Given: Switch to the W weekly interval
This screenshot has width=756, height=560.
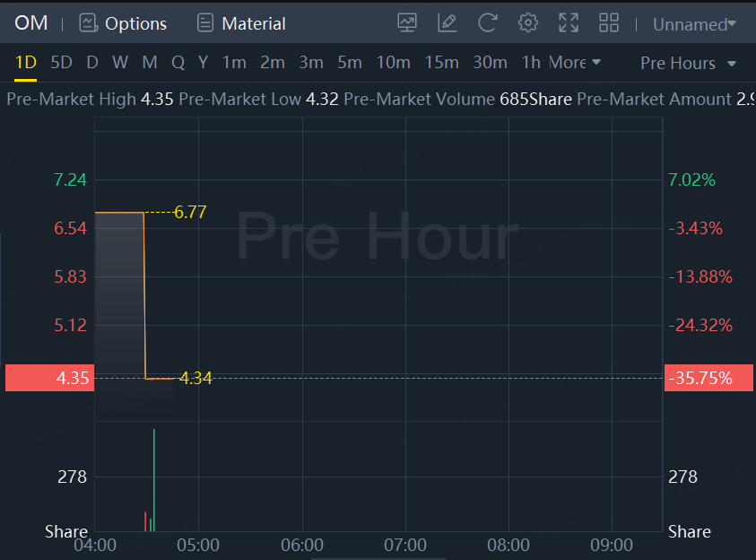Looking at the screenshot, I should 119,63.
